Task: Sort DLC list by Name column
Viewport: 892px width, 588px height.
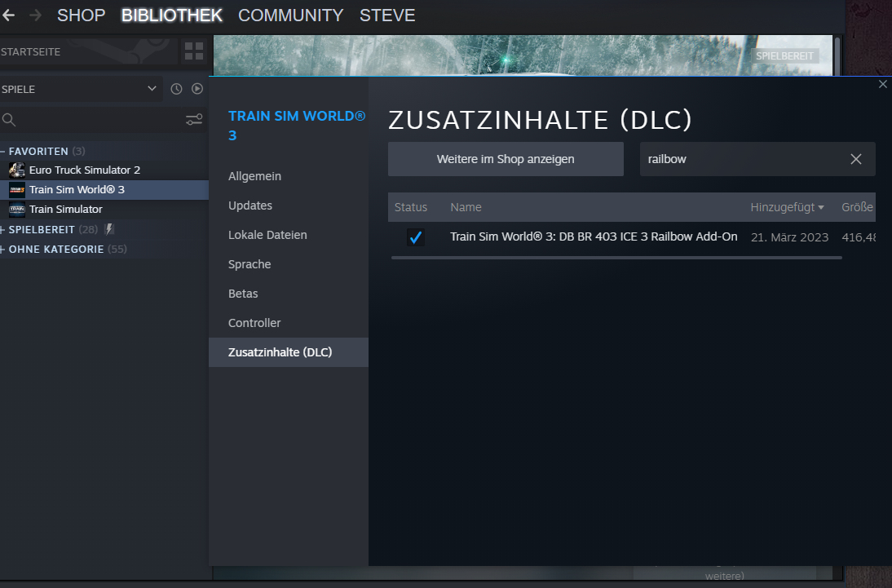Action: pyautogui.click(x=466, y=207)
